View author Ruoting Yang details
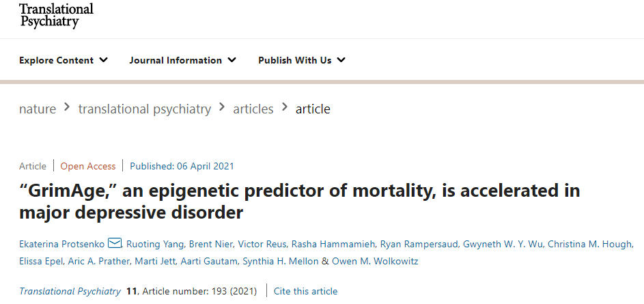The image size is (644, 304). [x=154, y=244]
